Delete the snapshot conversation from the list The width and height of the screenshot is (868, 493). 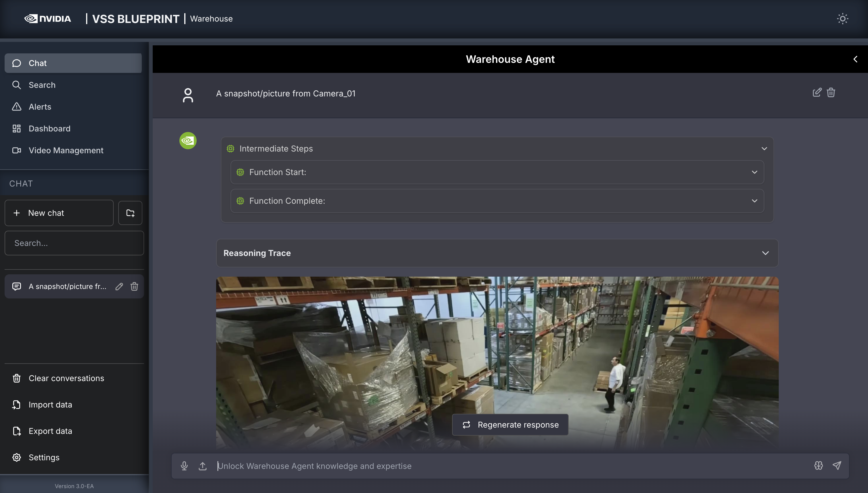[x=134, y=286]
